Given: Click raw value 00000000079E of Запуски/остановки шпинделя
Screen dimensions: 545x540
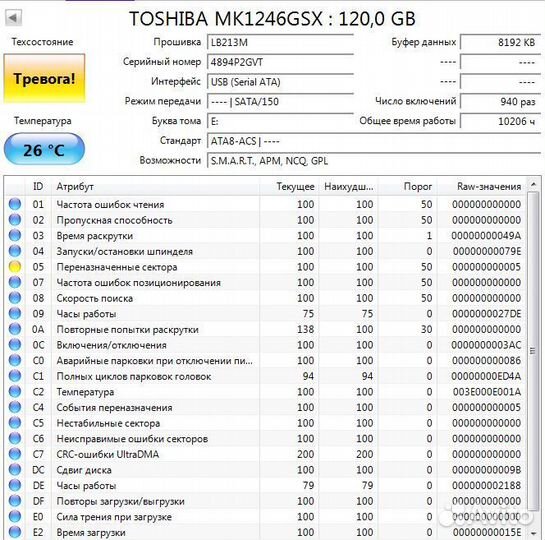Looking at the screenshot, I should pyautogui.click(x=487, y=251).
